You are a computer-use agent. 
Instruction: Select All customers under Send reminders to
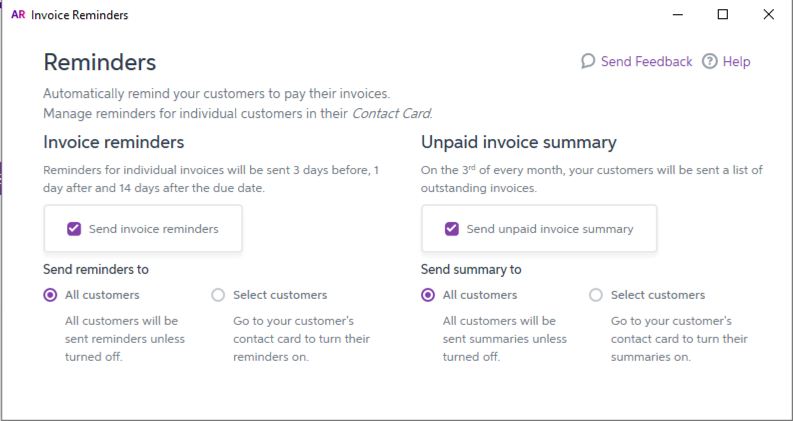51,295
